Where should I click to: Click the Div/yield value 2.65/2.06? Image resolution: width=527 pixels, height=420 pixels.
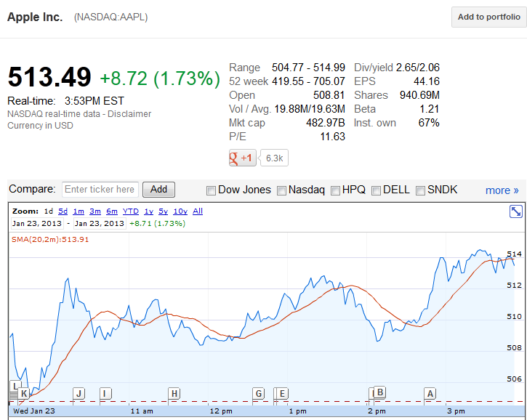coord(418,68)
